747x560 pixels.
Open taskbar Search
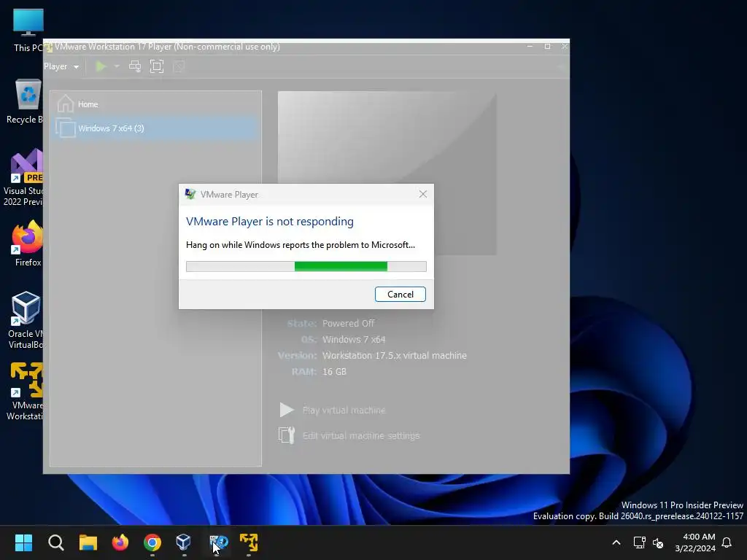(x=55, y=542)
